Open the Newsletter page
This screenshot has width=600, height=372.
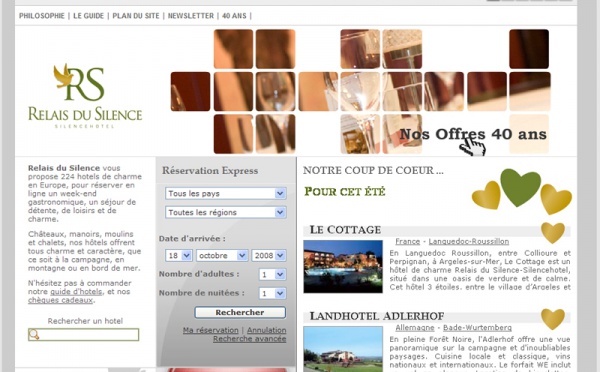191,16
